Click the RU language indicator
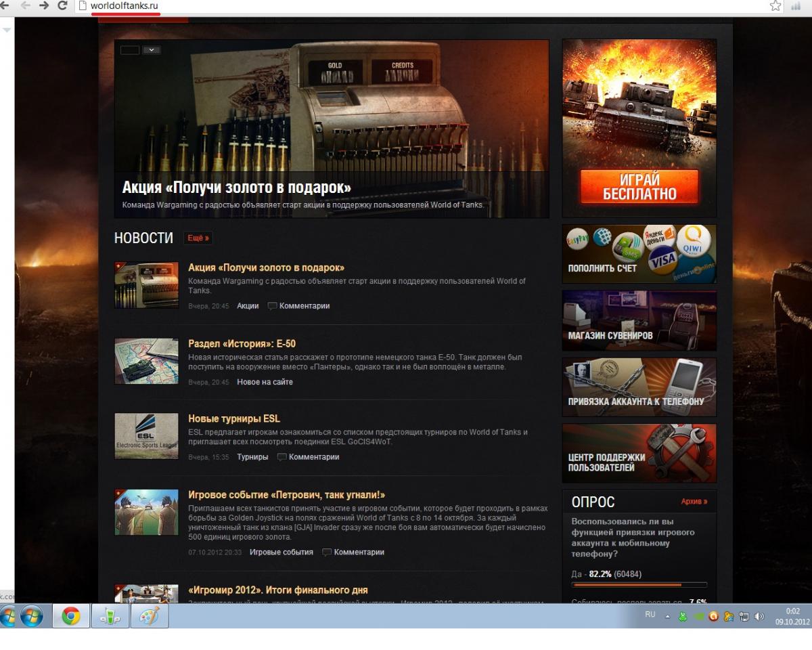This screenshot has height=650, width=812. 650,615
